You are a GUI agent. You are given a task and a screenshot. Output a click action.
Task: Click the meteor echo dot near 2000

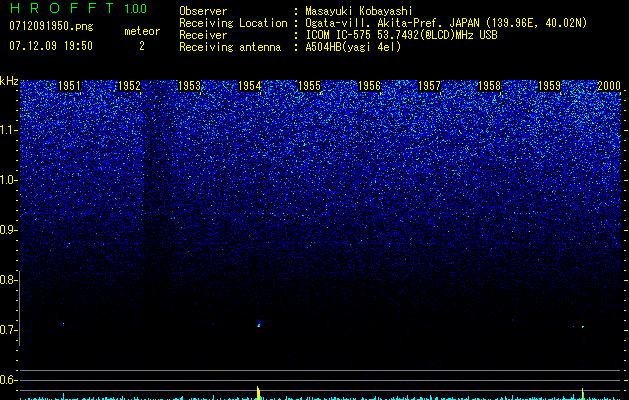tap(582, 327)
